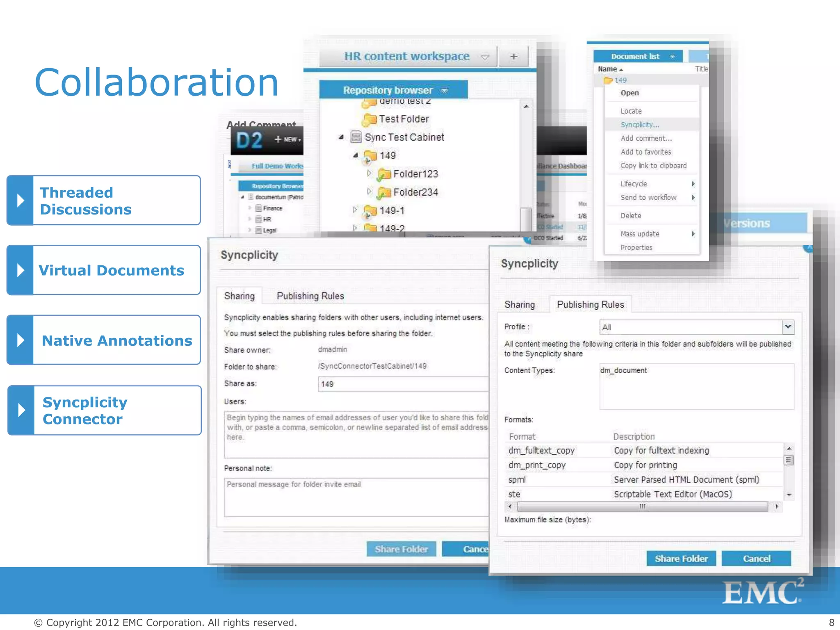Select Add to favorites menu entry
This screenshot has width=840, height=630.
click(646, 152)
